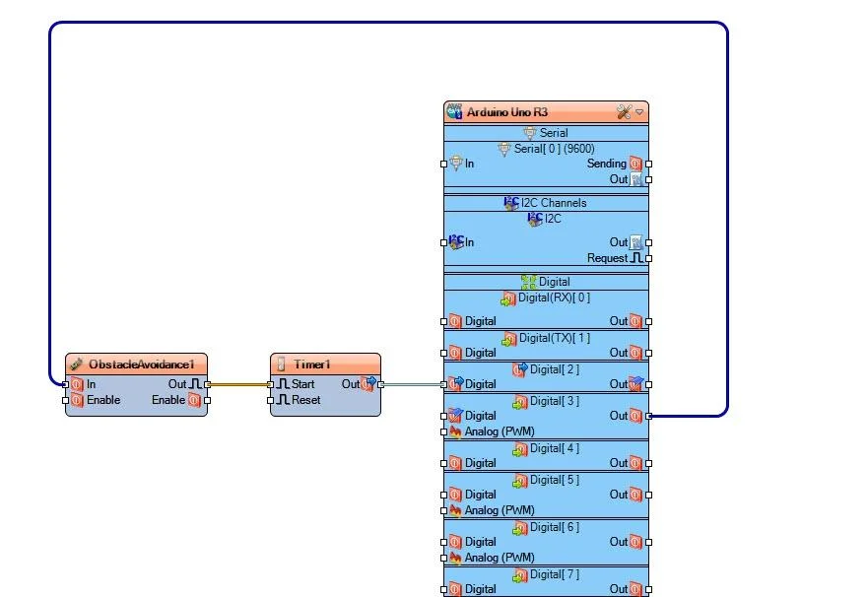Select the Timer1 component title
Viewport: 868px width, 597px height.
pyautogui.click(x=311, y=365)
